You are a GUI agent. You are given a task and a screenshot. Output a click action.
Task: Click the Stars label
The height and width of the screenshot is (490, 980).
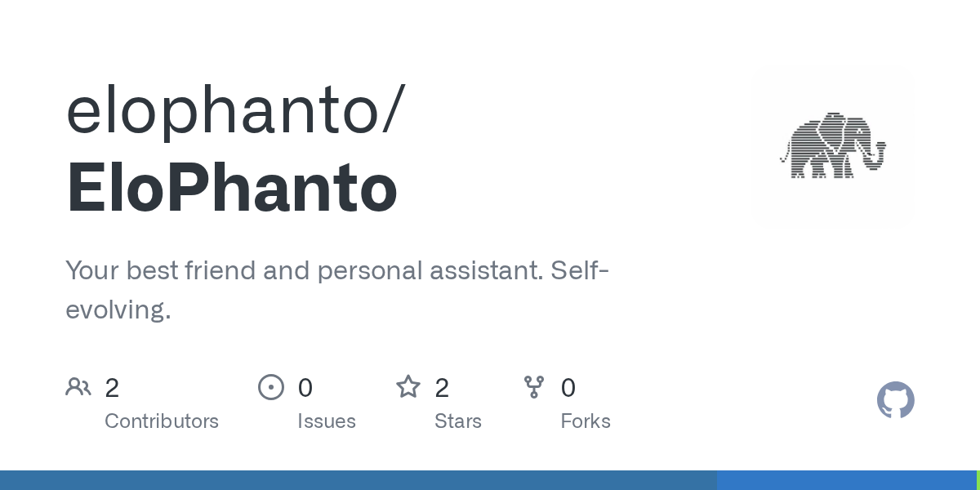click(458, 421)
